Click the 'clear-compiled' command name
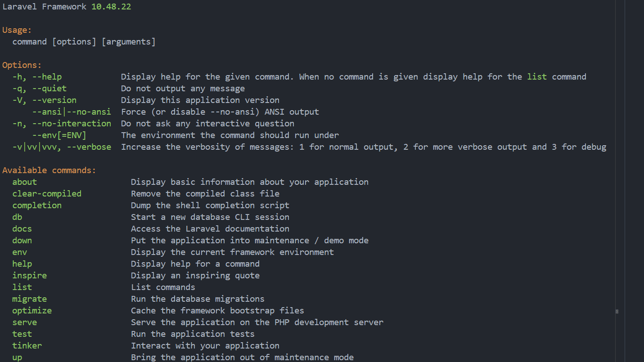 tap(47, 194)
